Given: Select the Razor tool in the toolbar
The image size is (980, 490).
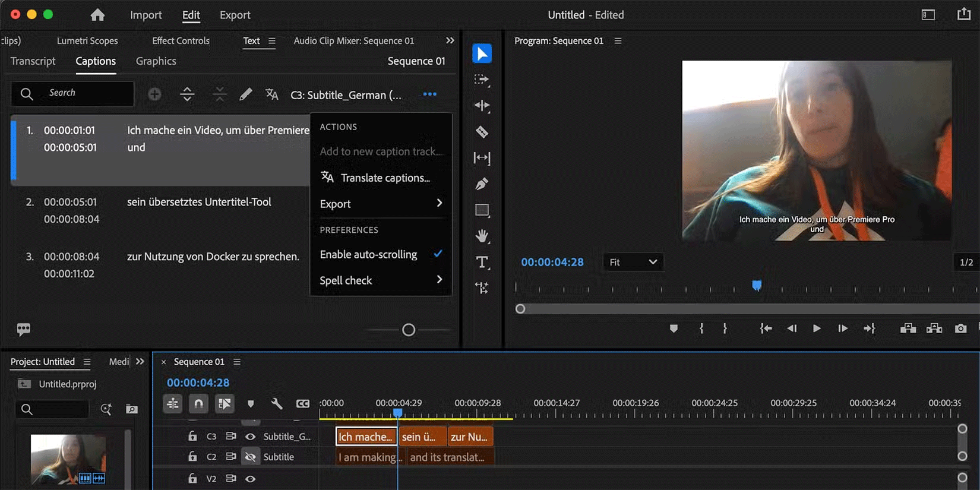Looking at the screenshot, I should pos(482,132).
